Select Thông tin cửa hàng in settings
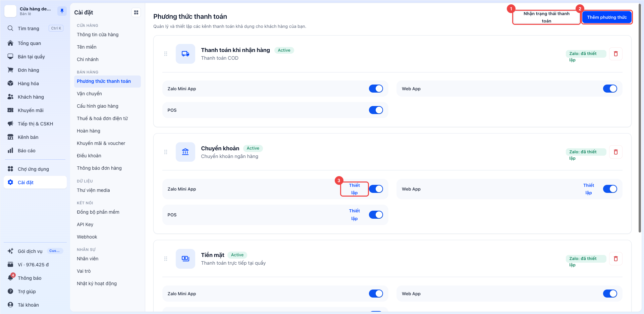Image resolution: width=644 pixels, height=314 pixels. click(x=107, y=35)
